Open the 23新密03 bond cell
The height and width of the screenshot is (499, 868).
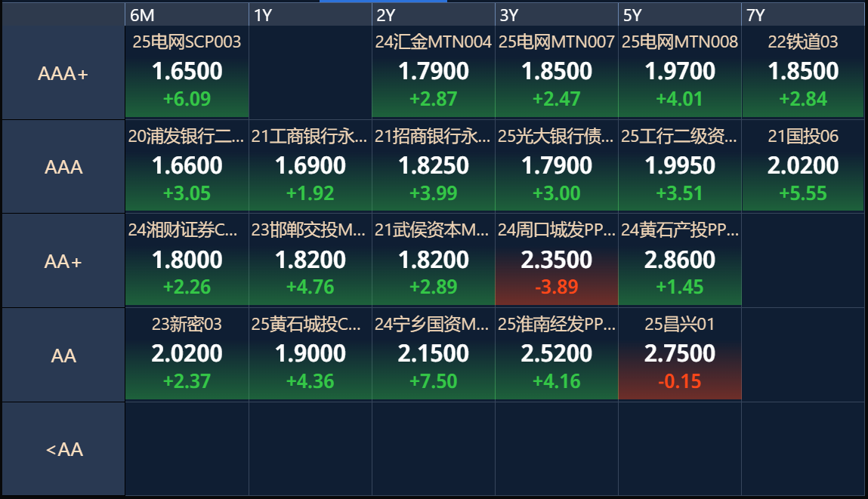pos(187,354)
